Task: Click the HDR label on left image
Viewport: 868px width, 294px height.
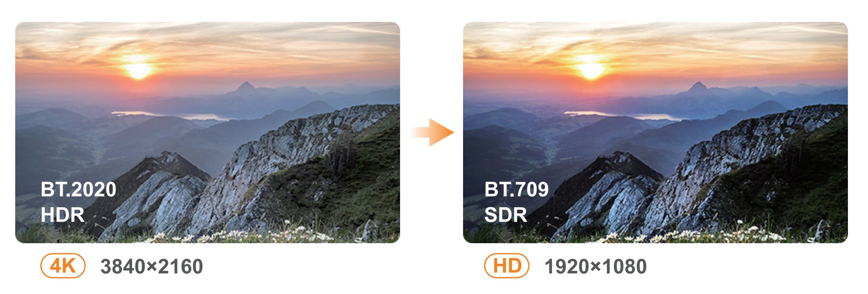Action: tap(63, 215)
